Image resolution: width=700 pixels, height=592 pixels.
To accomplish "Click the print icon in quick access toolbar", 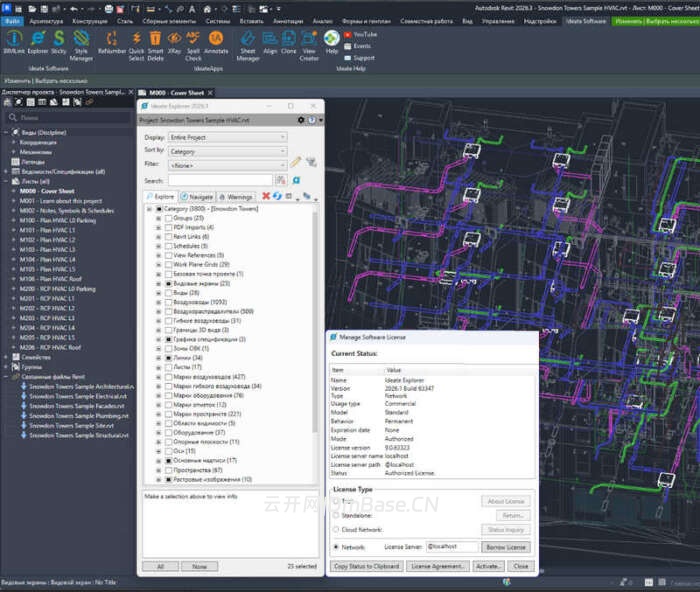I will [109, 9].
